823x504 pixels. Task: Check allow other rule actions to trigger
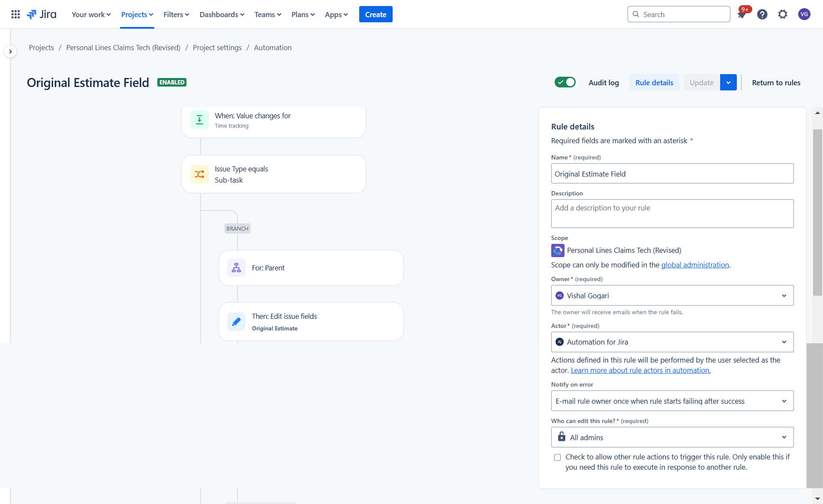[x=557, y=457]
